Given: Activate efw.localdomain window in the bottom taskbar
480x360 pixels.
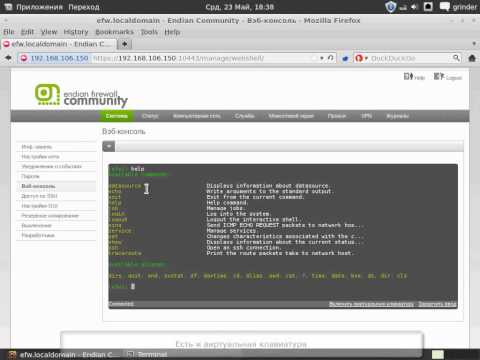Looking at the screenshot, I should pos(64,354).
